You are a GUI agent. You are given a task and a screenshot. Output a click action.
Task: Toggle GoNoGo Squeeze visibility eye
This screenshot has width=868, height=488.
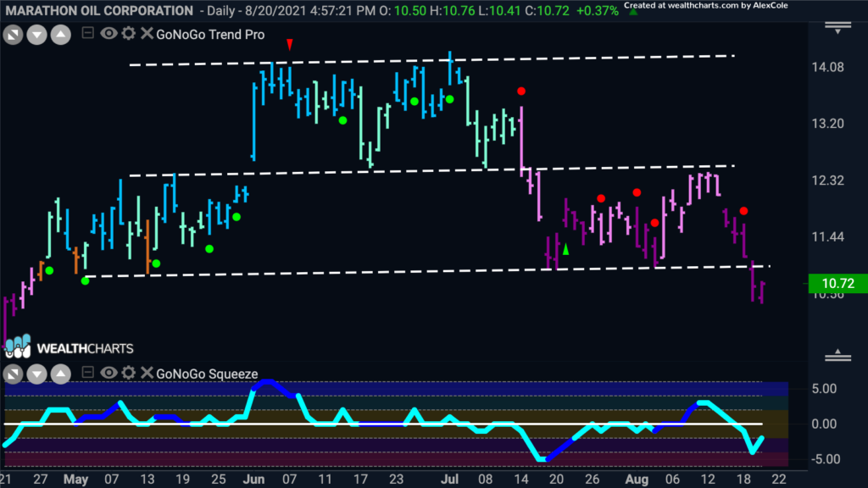click(x=108, y=373)
